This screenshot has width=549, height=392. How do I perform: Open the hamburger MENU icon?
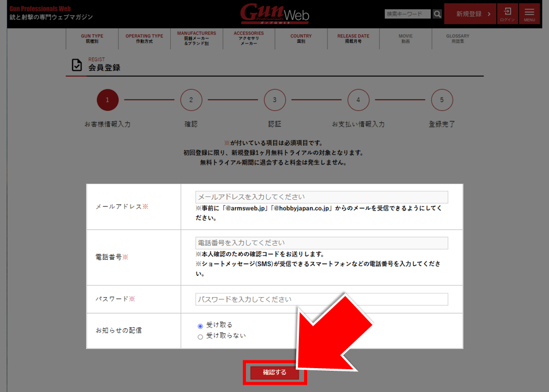pos(529,14)
